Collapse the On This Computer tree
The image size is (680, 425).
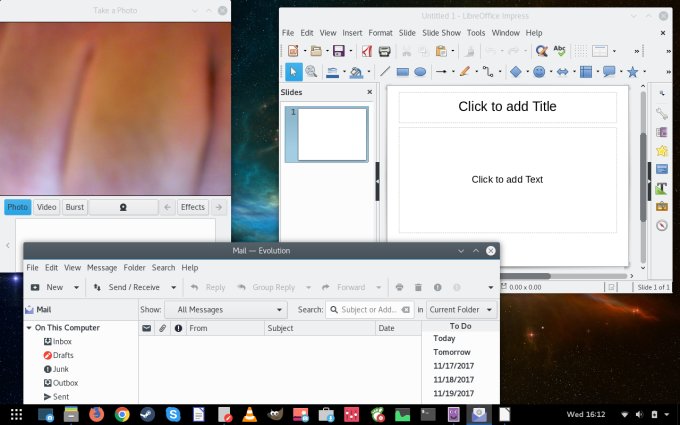tap(28, 328)
